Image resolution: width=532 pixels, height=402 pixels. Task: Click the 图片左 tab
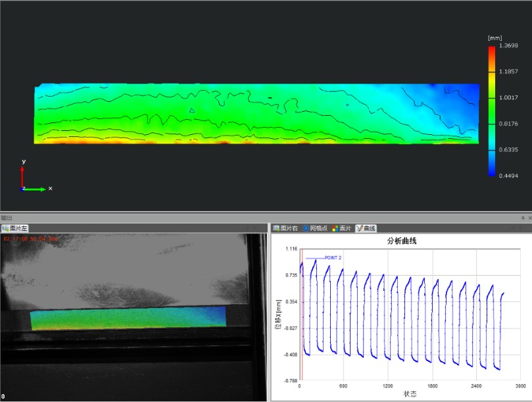tap(15, 228)
